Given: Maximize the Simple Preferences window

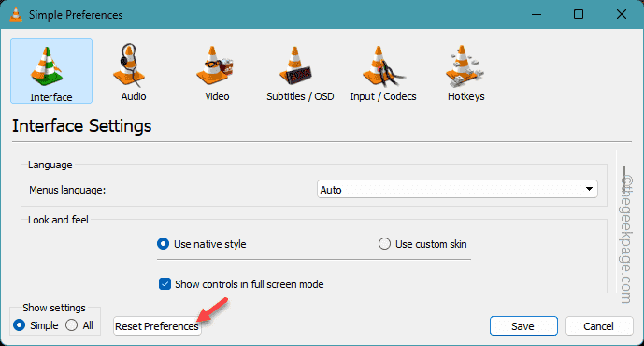Looking at the screenshot, I should click(579, 14).
